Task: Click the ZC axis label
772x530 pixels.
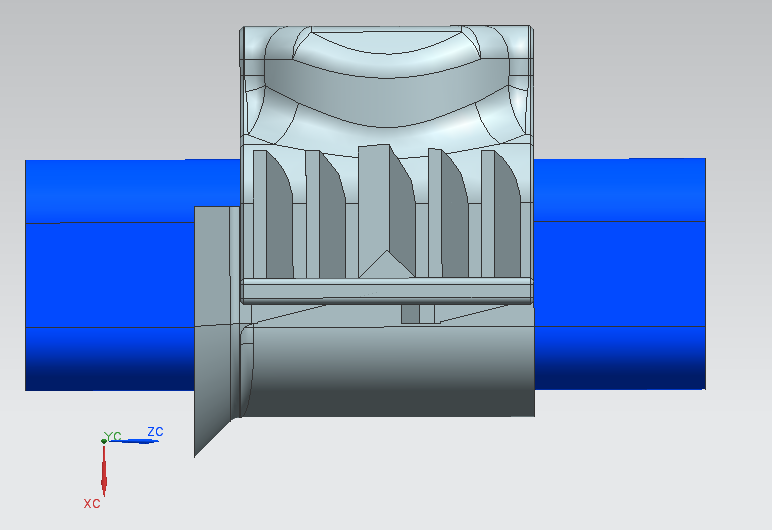Action: coord(155,431)
